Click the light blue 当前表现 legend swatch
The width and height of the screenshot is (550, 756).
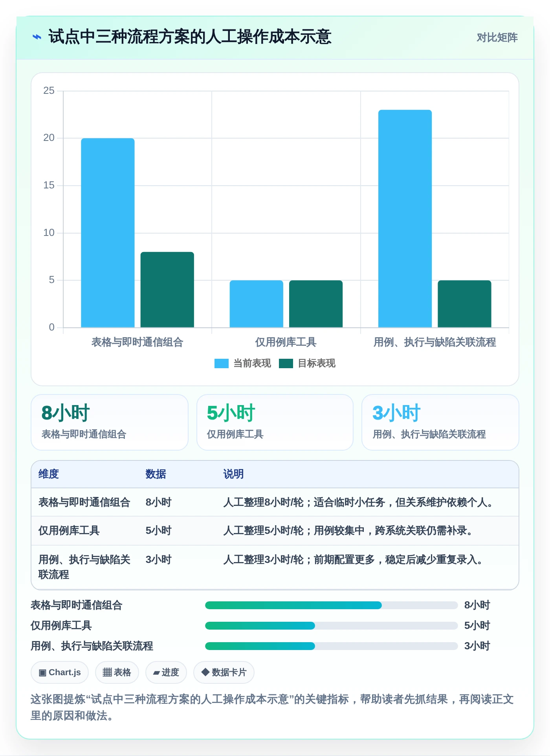coord(222,363)
